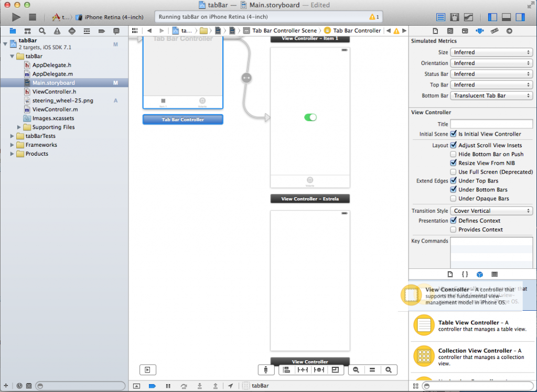The image size is (537, 392).
Task: Uncheck Is Initial View Controller
Action: pos(453,134)
